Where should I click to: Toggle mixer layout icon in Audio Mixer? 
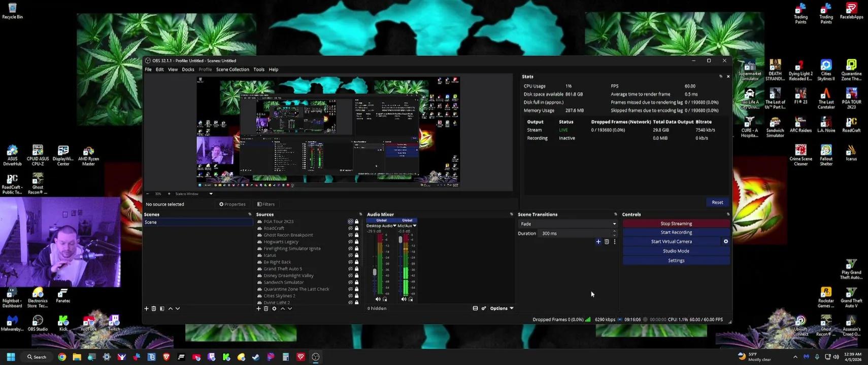[x=475, y=308]
